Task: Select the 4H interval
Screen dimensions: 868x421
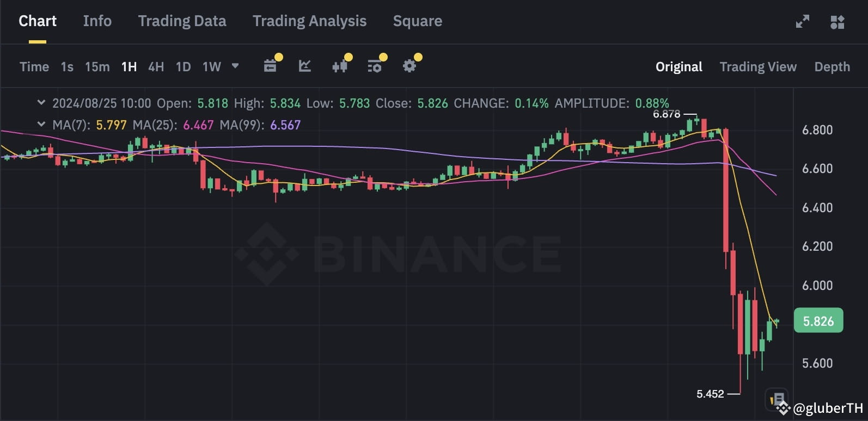Action: [x=156, y=67]
